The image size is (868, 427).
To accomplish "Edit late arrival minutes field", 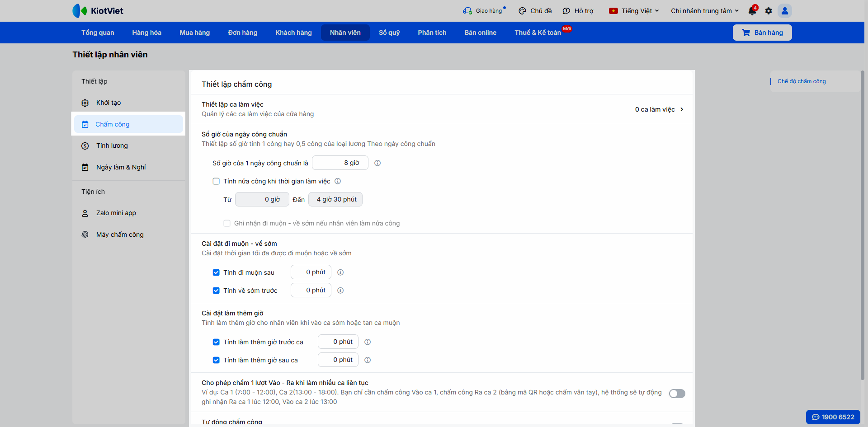I will coord(311,272).
